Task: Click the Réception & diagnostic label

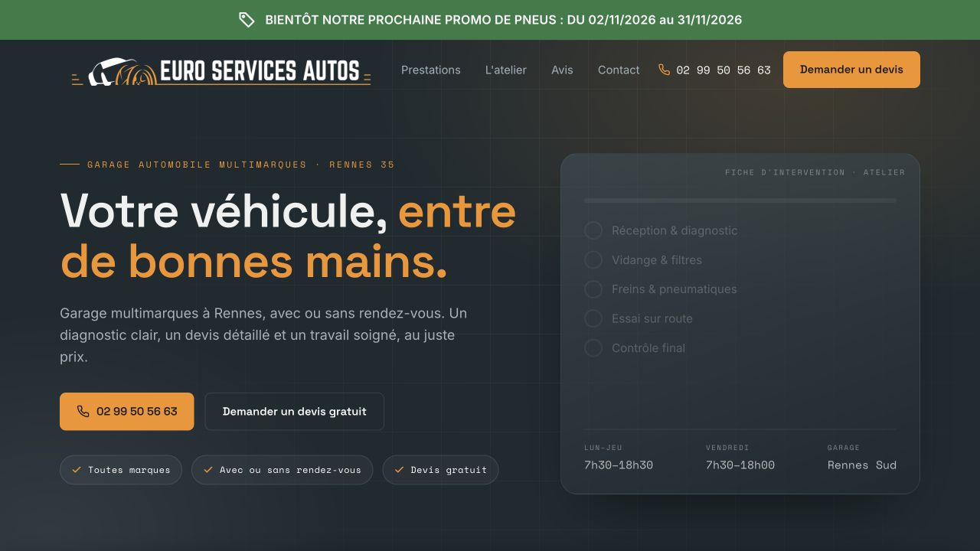Action: [675, 230]
